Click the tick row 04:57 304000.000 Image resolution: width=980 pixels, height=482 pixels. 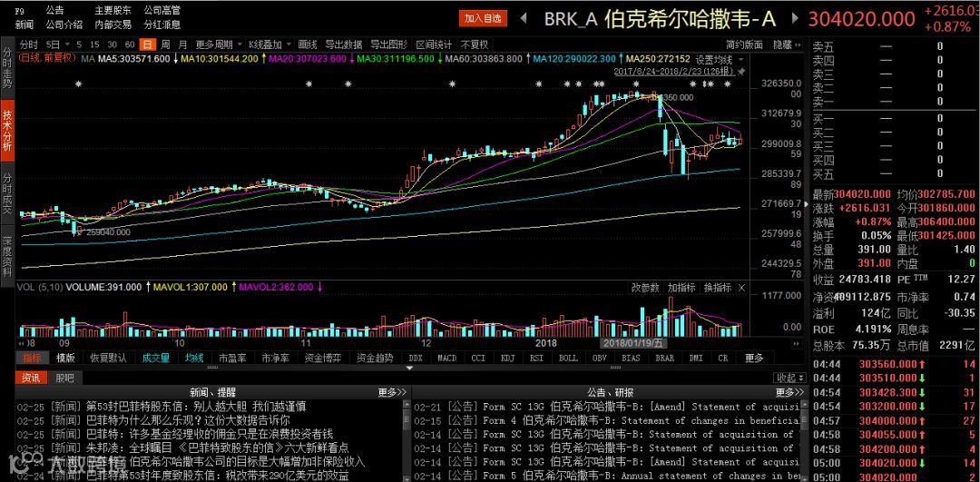894,421
